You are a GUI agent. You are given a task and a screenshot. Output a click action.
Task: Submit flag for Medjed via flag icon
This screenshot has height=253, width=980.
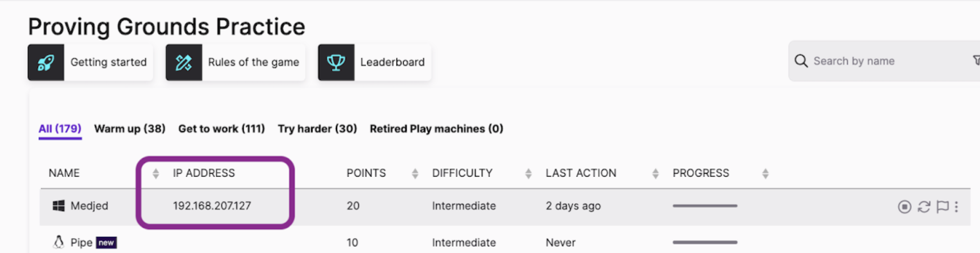click(x=942, y=206)
